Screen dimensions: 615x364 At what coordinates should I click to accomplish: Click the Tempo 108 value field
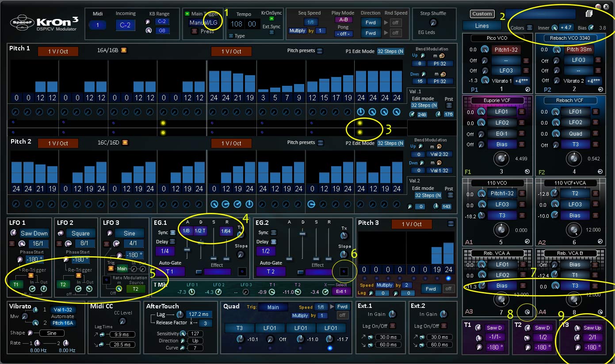tap(237, 24)
